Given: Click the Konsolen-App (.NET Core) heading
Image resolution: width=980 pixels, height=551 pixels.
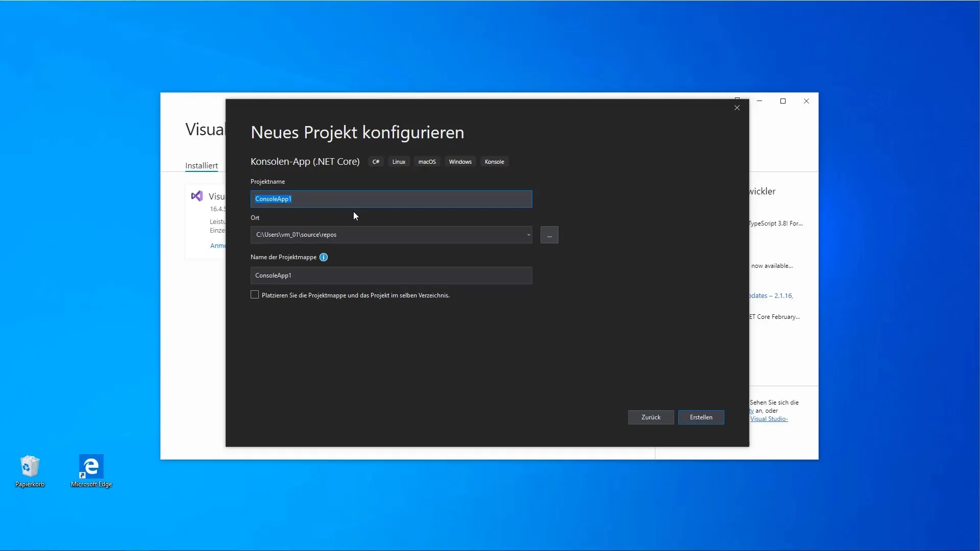Looking at the screenshot, I should [305, 162].
